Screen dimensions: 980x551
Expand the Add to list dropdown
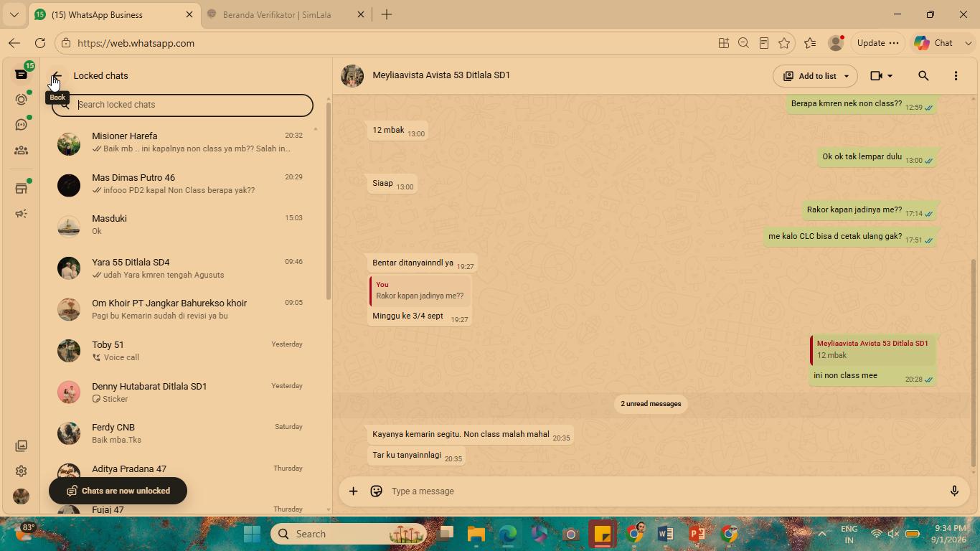pyautogui.click(x=846, y=76)
